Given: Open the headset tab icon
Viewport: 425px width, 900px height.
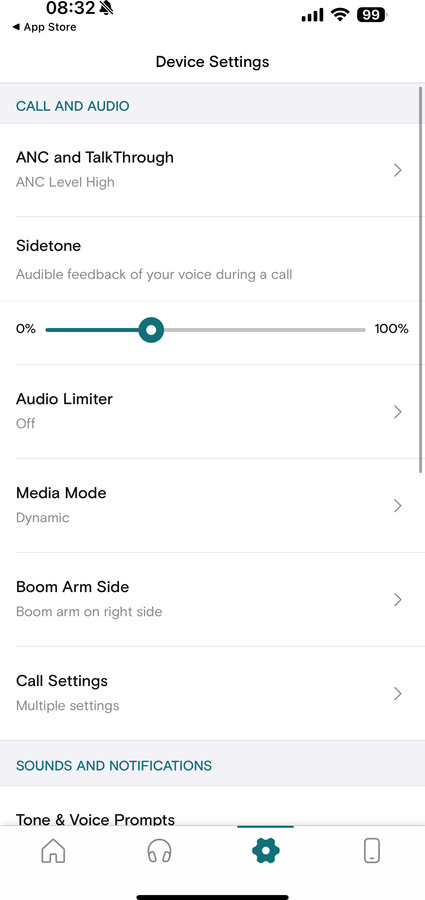Looking at the screenshot, I should 159,850.
